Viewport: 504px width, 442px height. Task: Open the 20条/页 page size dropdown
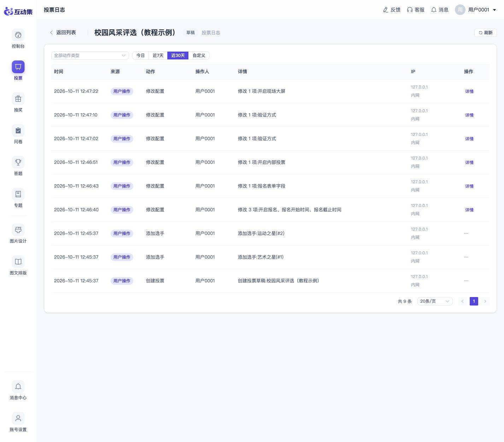click(x=435, y=301)
